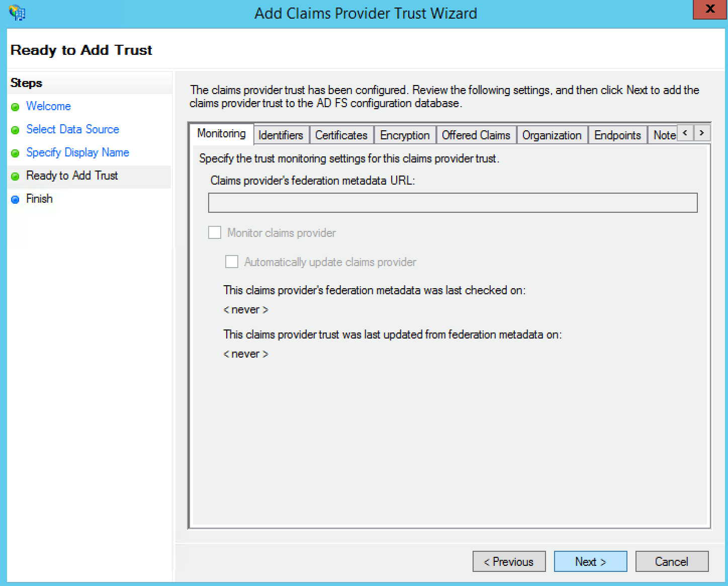Click the green bullet beside Select Data Source
Viewport: 728px width, 586px height.
pos(15,130)
